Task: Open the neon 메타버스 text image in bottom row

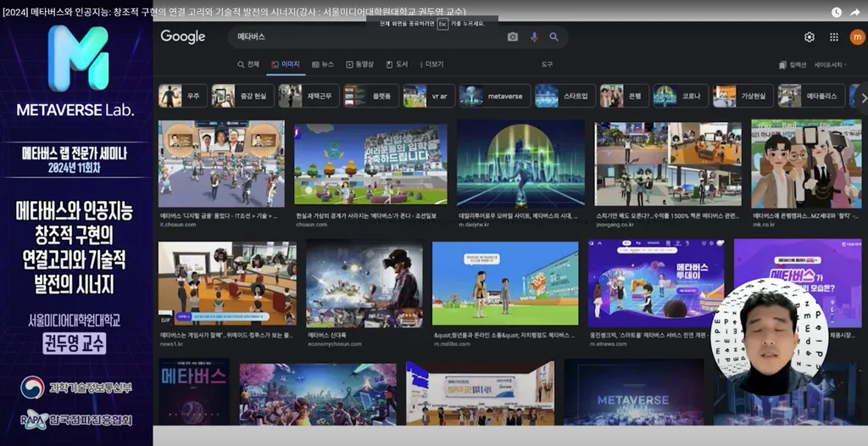Action: click(x=194, y=393)
